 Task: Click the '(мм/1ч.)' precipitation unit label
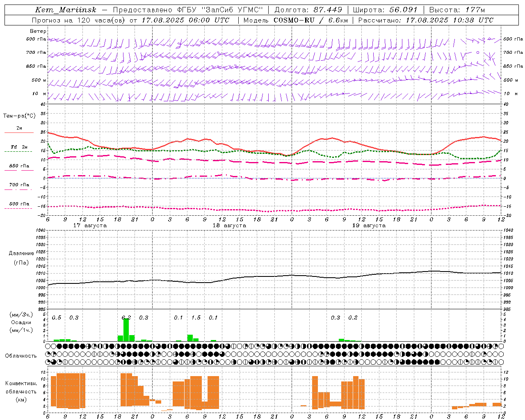coord(21,330)
